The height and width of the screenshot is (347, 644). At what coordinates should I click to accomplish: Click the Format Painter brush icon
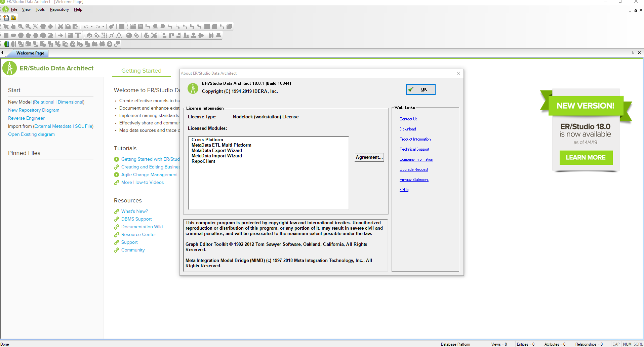[x=112, y=27]
